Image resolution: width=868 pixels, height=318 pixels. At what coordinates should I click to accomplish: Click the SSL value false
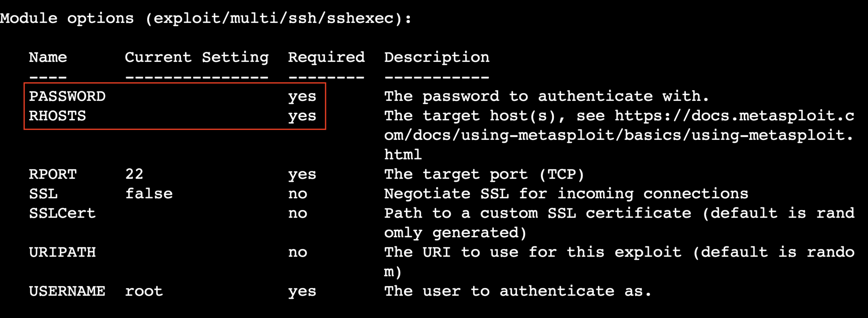click(x=149, y=194)
